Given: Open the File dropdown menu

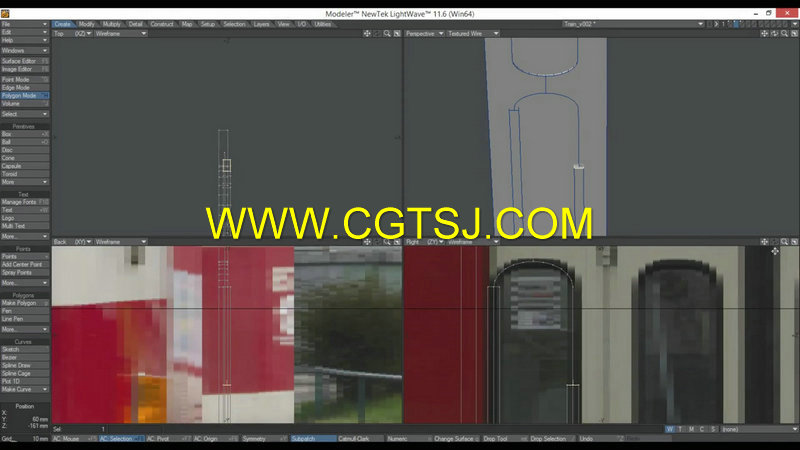Looking at the screenshot, I should (24, 24).
